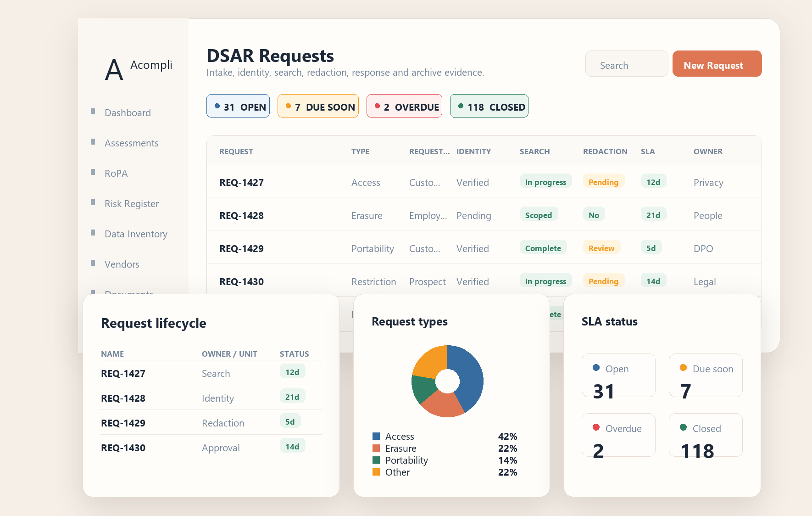Click the Approval owner cell in lifecycle card
Viewport: 812px width, 516px height.
(x=221, y=448)
